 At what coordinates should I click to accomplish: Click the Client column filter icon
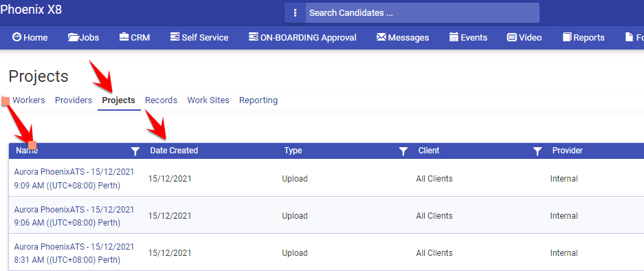(x=537, y=151)
